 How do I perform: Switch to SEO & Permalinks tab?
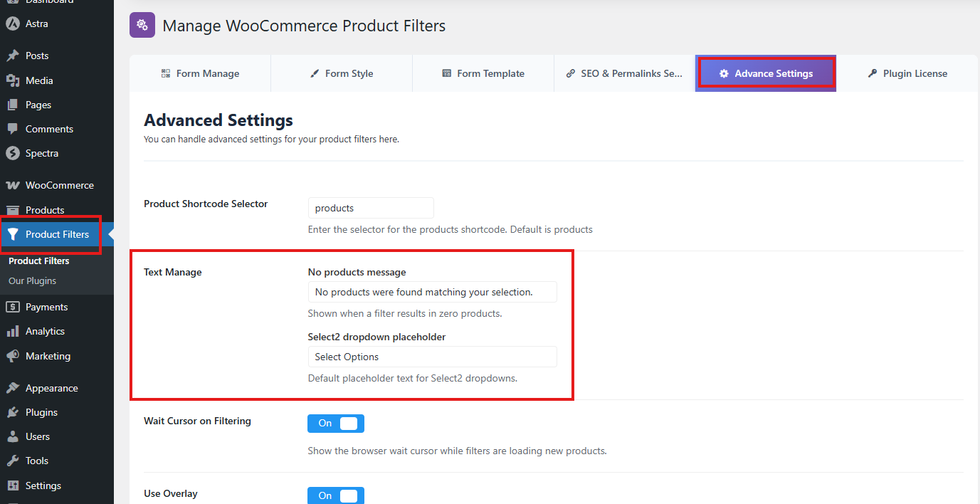(x=624, y=73)
